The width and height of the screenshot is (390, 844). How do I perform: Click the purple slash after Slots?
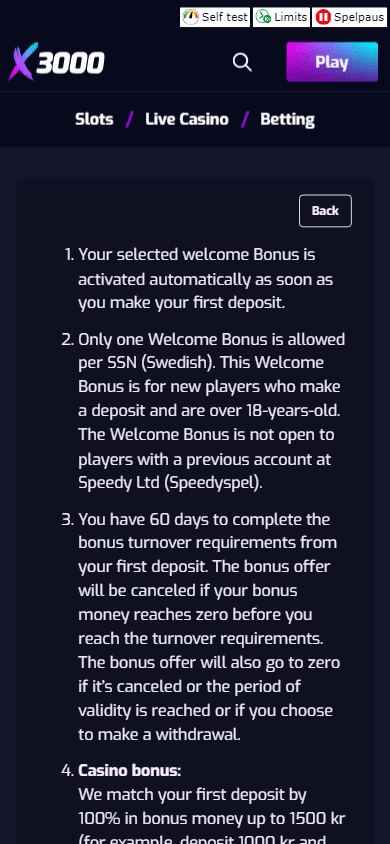coord(129,119)
